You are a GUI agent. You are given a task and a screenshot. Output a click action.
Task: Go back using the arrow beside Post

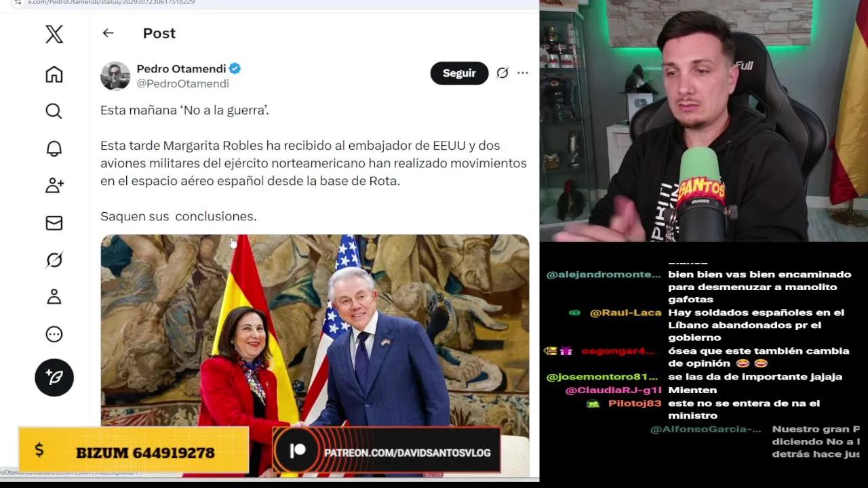[x=108, y=33]
